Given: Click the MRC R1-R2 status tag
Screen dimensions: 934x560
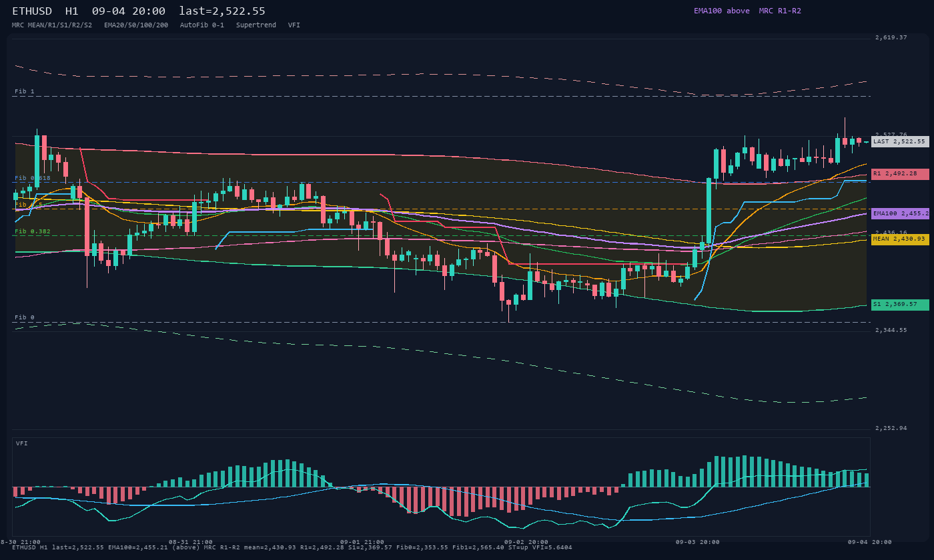Looking at the screenshot, I should click(780, 11).
